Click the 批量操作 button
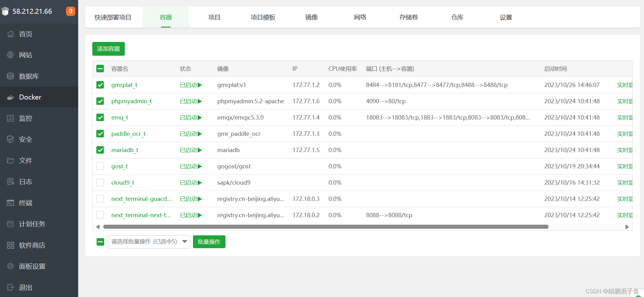 click(209, 242)
